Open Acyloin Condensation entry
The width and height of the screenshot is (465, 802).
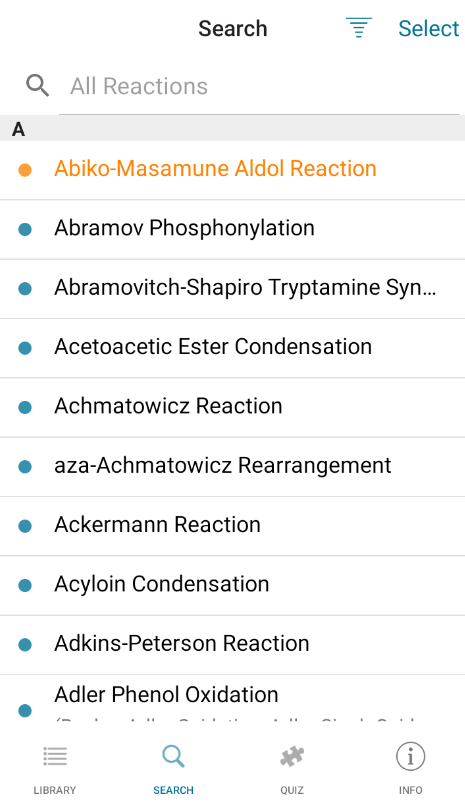pyautogui.click(x=232, y=586)
